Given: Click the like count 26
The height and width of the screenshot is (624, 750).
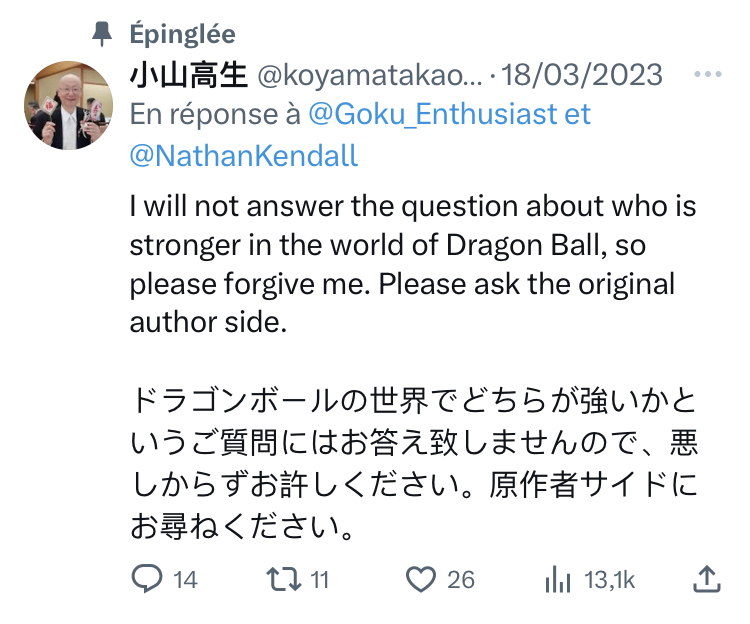Looking at the screenshot, I should pyautogui.click(x=460, y=579).
